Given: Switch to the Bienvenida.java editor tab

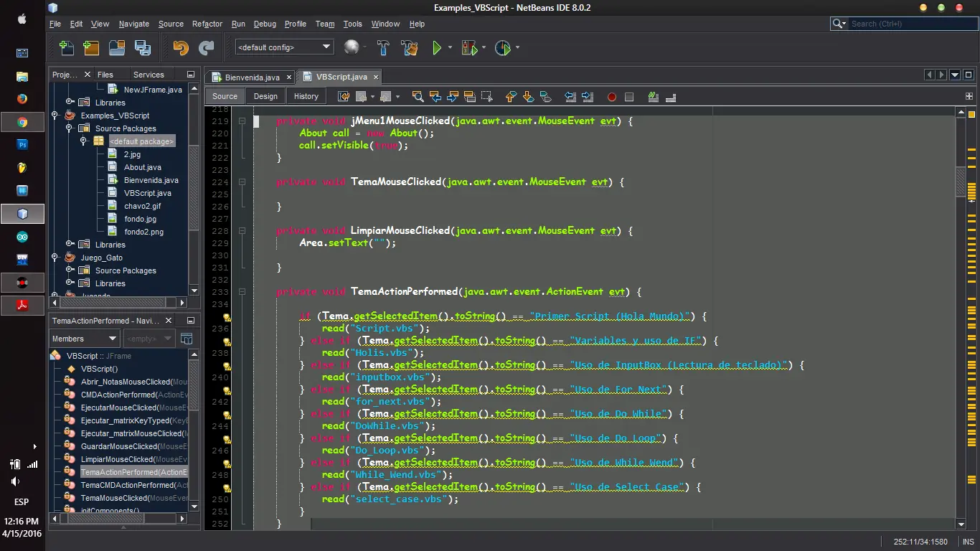Looking at the screenshot, I should coord(252,77).
